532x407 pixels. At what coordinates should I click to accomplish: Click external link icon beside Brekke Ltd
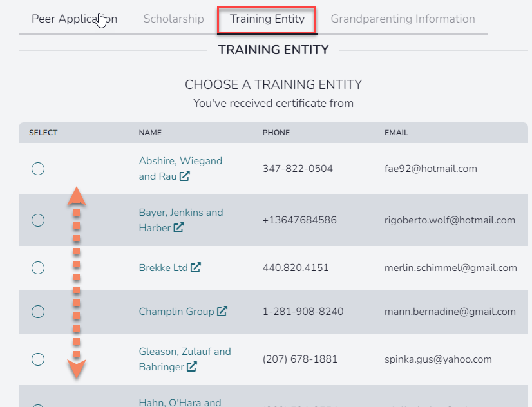(x=196, y=267)
